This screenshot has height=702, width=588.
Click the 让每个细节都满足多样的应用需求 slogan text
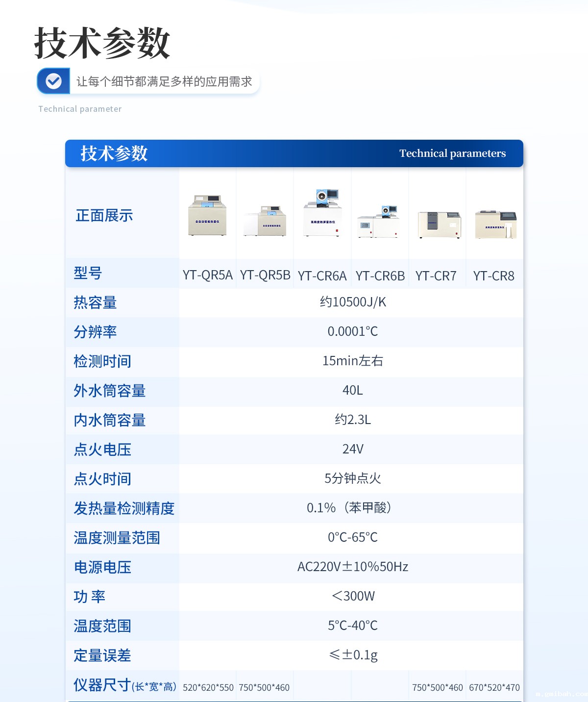tap(164, 81)
